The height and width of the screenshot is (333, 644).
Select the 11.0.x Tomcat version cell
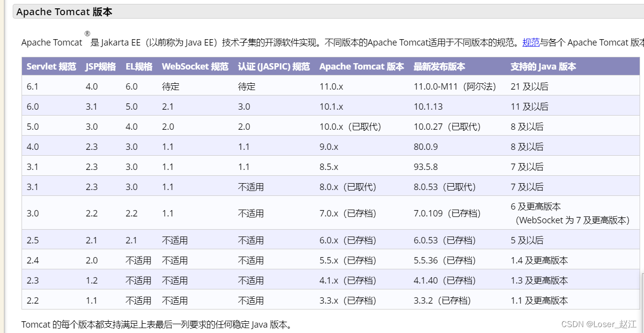tap(332, 87)
